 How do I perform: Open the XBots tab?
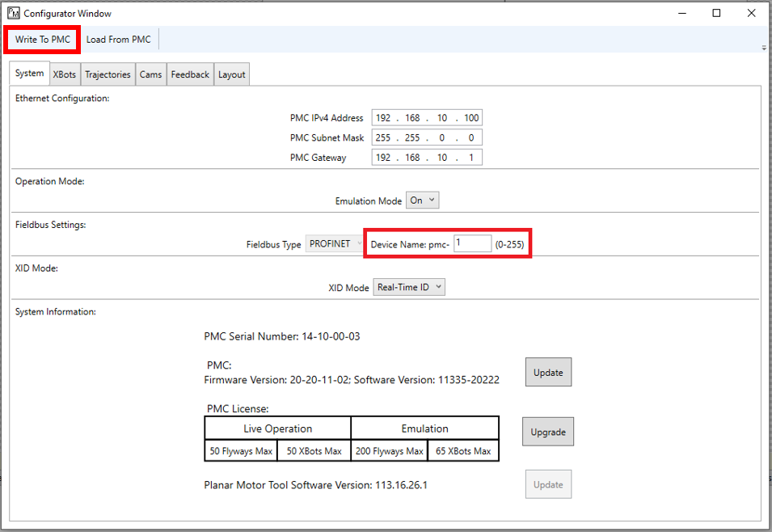pos(65,74)
